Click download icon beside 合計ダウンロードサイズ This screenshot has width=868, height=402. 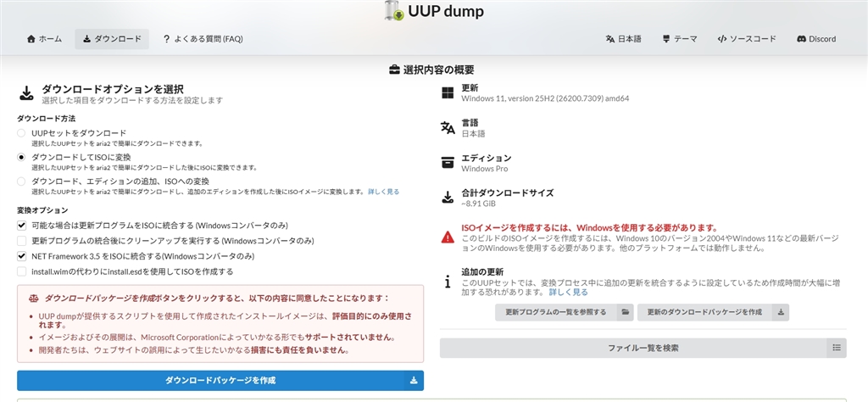[x=448, y=198]
